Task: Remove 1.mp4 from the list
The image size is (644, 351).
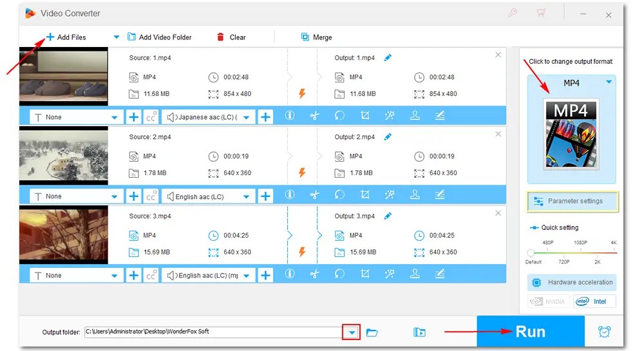Action: 498,55
